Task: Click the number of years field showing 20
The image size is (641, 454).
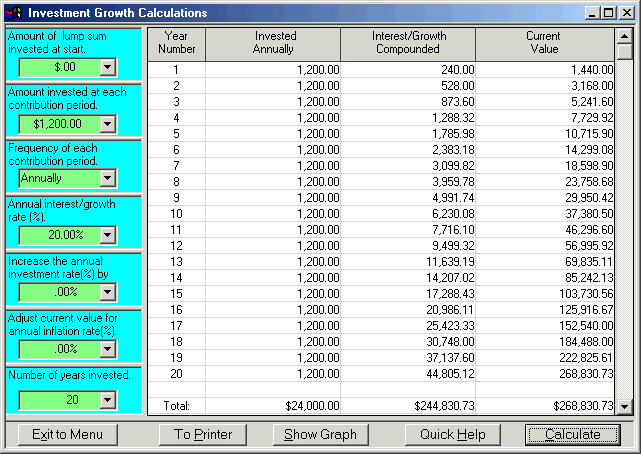Action: point(60,400)
